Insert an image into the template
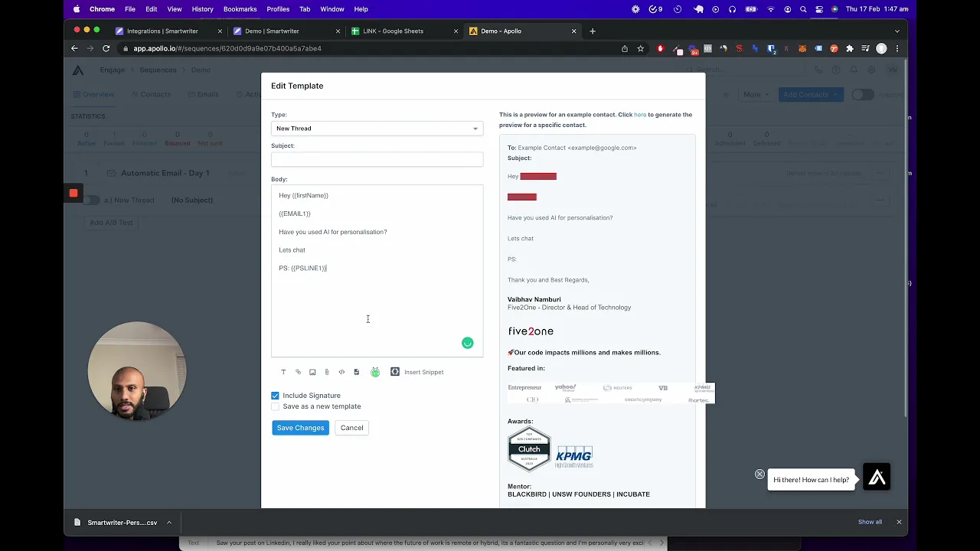 pyautogui.click(x=312, y=372)
